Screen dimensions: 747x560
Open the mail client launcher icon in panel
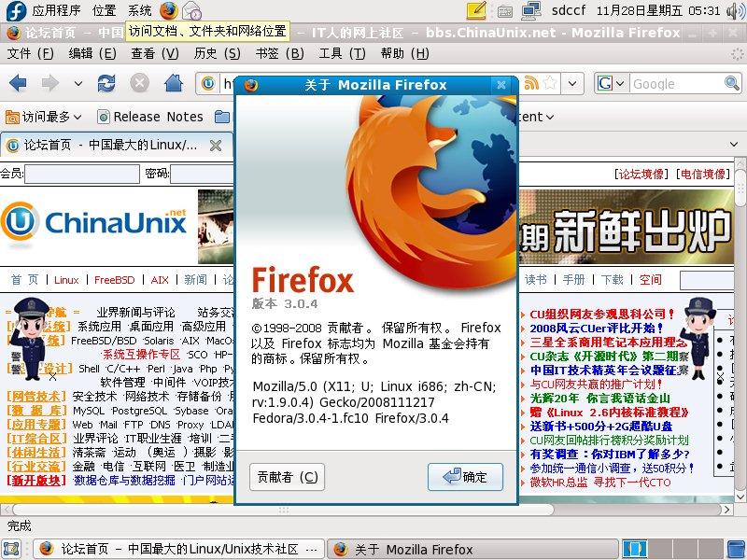pyautogui.click(x=191, y=10)
